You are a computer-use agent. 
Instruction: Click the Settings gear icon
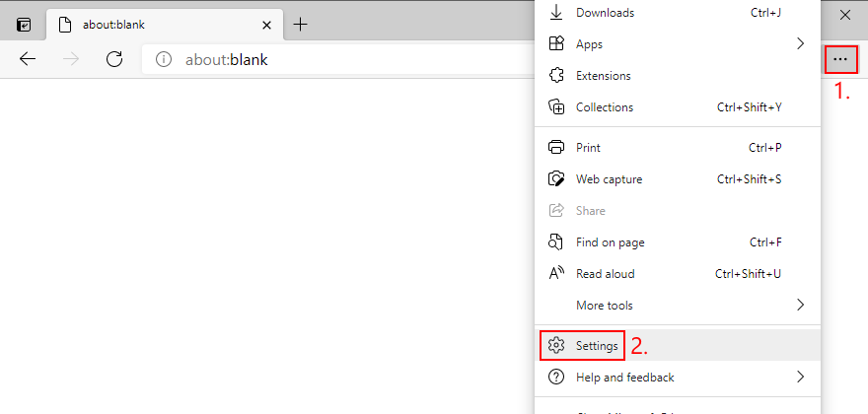pyautogui.click(x=556, y=346)
